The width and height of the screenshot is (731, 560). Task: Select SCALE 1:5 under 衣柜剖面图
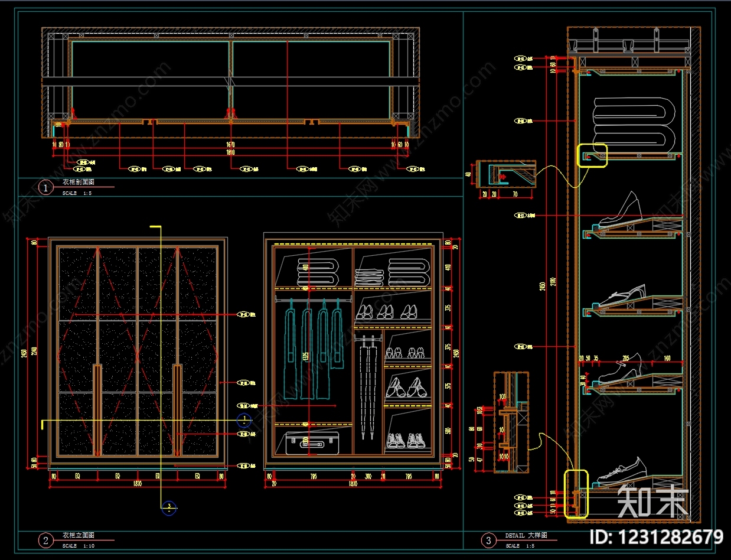(x=77, y=193)
